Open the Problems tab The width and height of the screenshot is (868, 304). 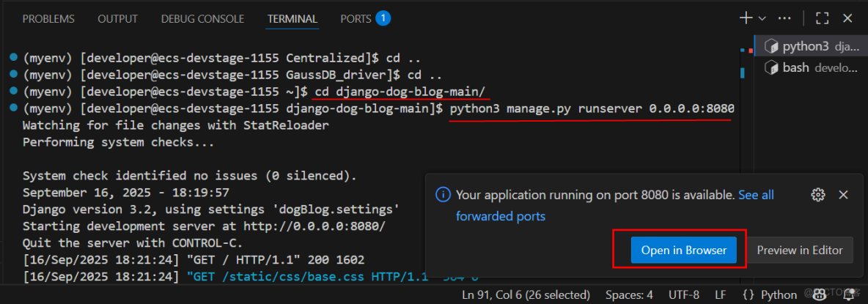(x=48, y=18)
